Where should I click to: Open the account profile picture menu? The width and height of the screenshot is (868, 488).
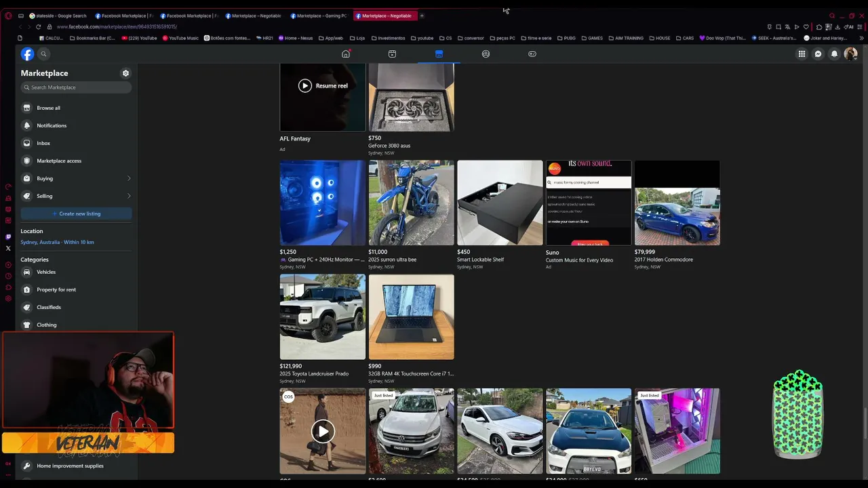click(850, 54)
